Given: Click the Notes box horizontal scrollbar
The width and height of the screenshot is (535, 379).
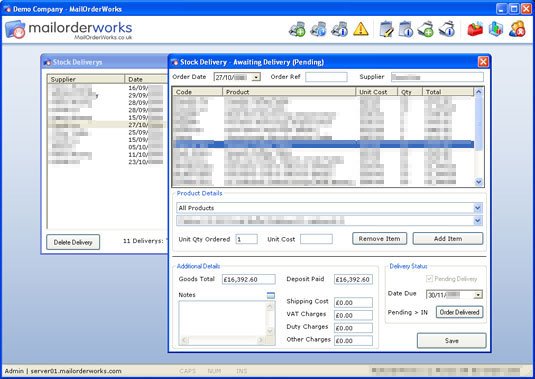Looking at the screenshot, I should pos(222,340).
